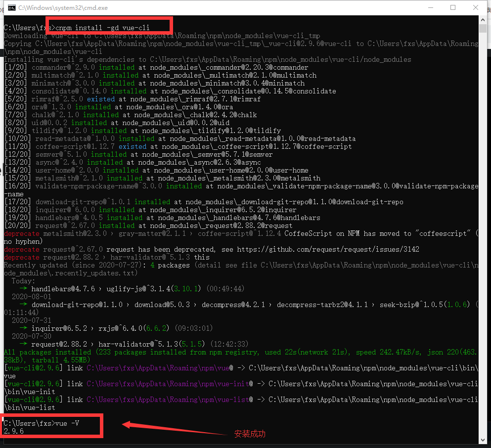The height and width of the screenshot is (448, 491).
Task: Click the 'request@2.88.2 › har-validator' update line
Action: 134,344
